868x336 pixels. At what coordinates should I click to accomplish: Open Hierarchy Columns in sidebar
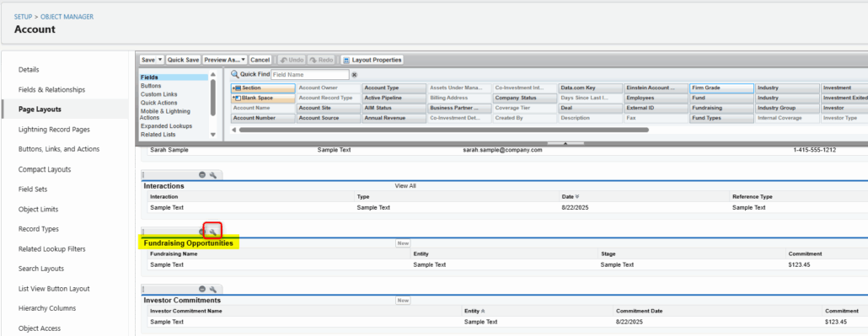pos(47,308)
